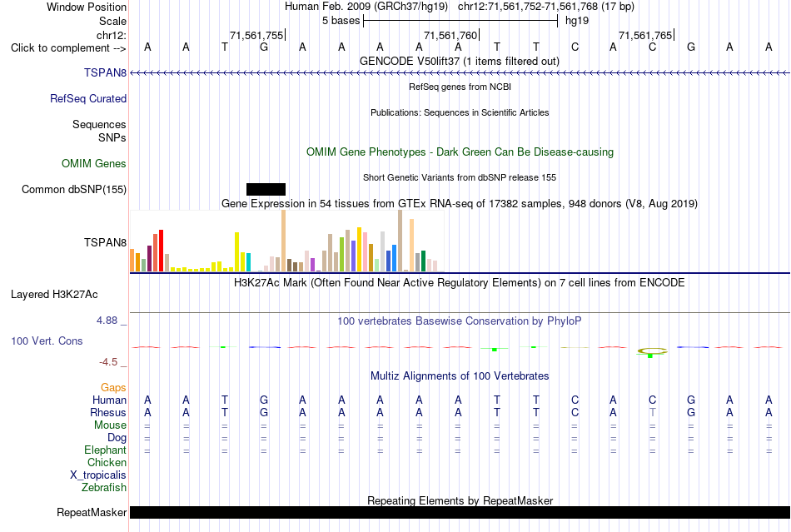
Task: Click the Scale track label
Action: point(112,21)
